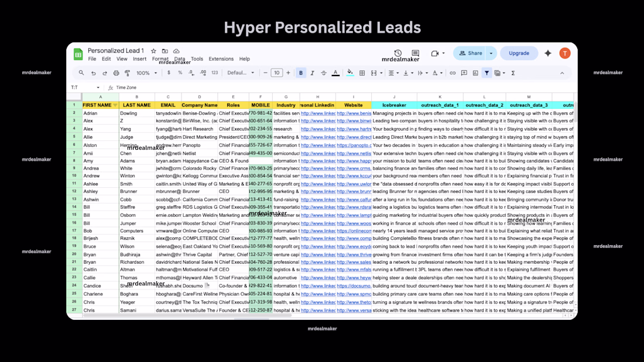Decrease decimal places
Viewport: 644px width, 362px height.
[191, 73]
